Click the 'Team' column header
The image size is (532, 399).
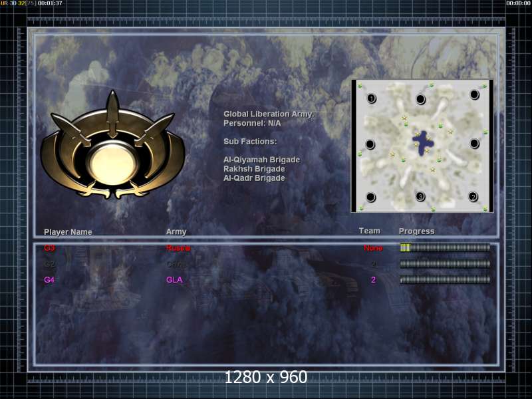370,231
